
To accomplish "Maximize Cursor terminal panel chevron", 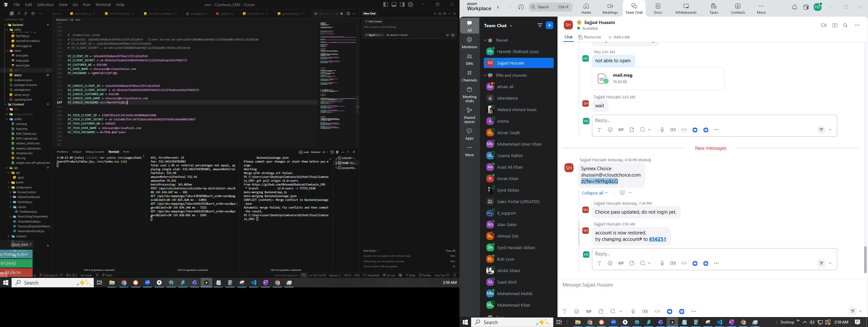I will (348, 152).
